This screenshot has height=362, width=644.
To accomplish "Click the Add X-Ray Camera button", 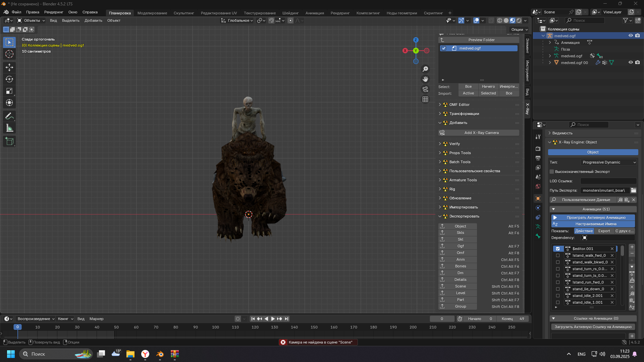I will (481, 133).
